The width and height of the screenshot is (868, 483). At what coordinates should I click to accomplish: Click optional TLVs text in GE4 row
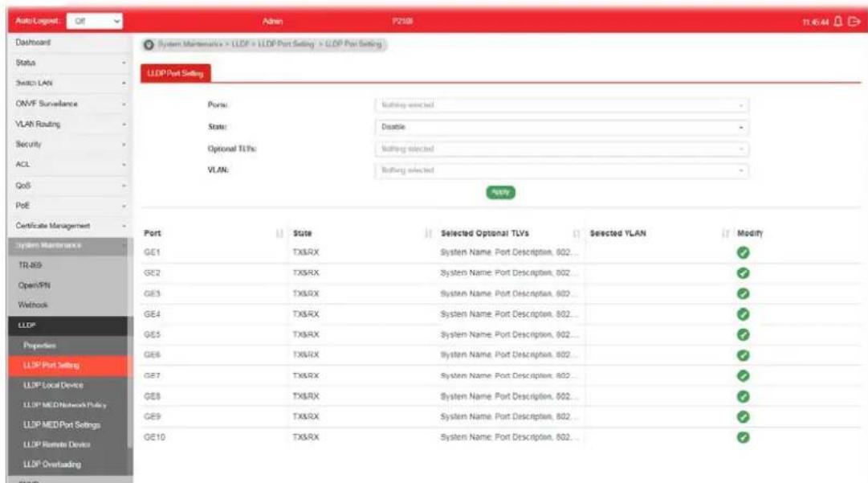tap(509, 314)
